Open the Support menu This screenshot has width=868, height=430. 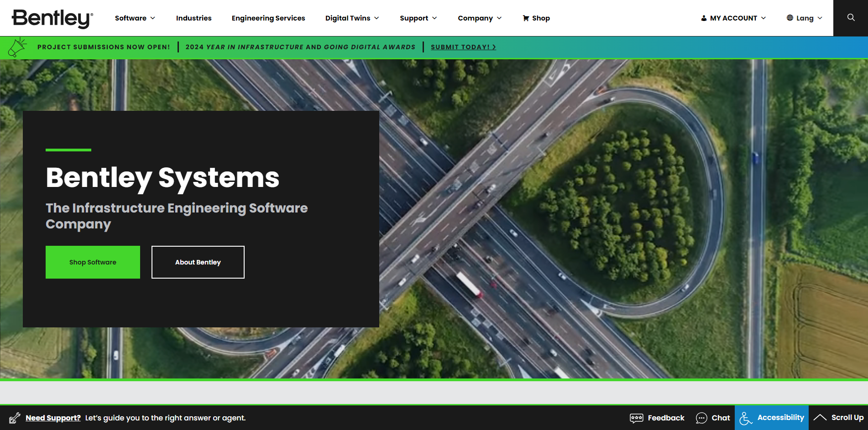point(414,18)
